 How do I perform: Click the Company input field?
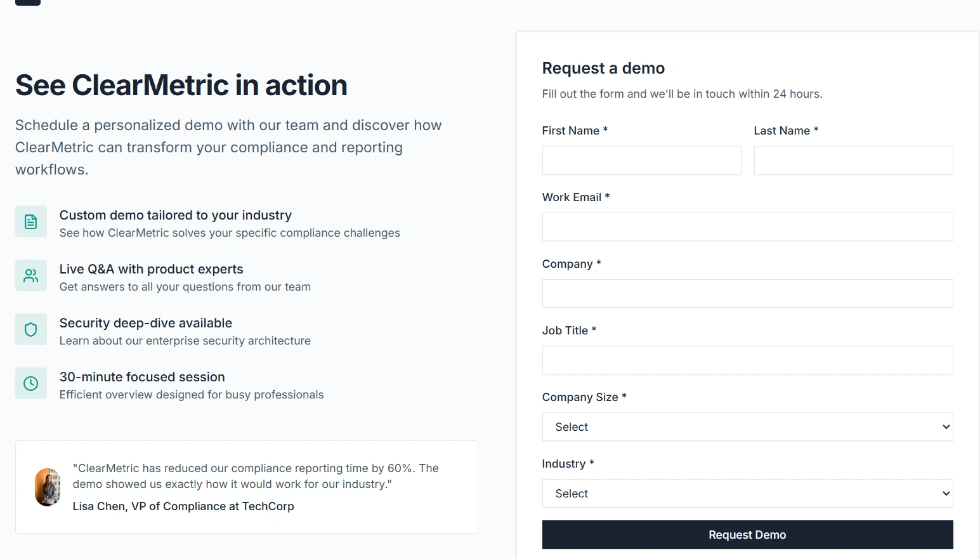[747, 294]
